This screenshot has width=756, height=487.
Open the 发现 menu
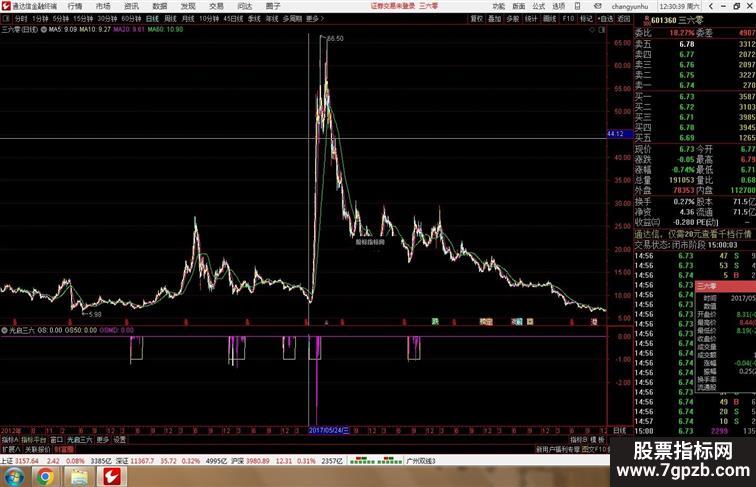(188, 6)
